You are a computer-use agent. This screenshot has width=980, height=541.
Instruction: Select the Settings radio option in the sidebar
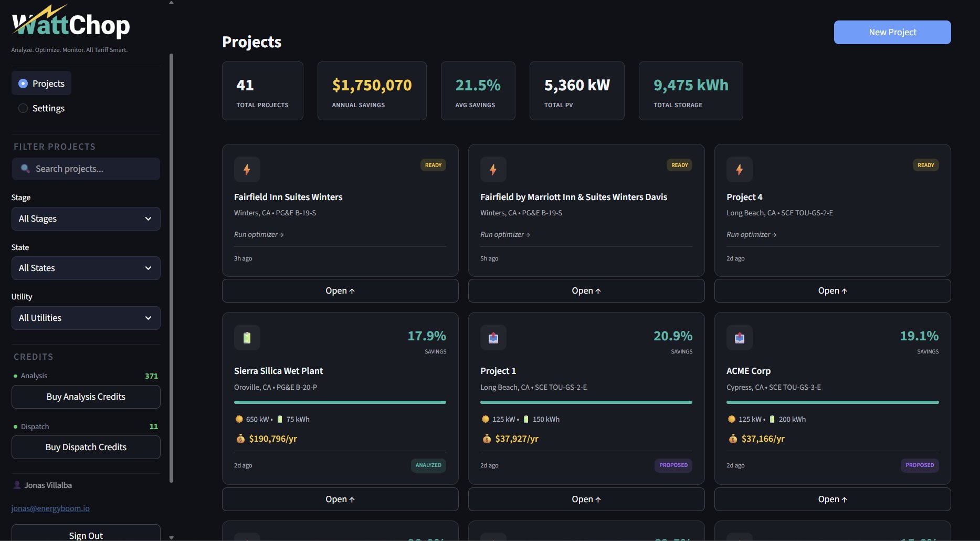click(x=23, y=108)
